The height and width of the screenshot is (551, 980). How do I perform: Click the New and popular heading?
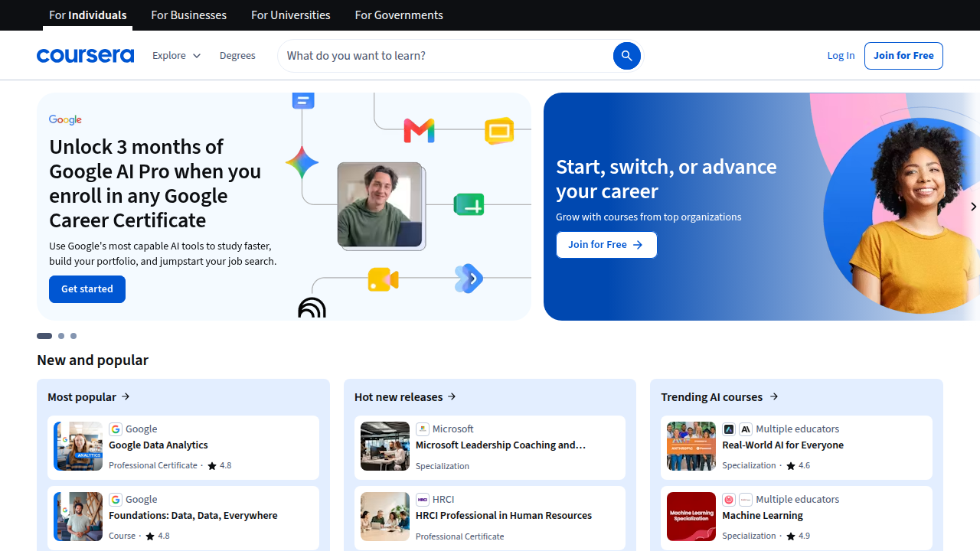pos(93,360)
